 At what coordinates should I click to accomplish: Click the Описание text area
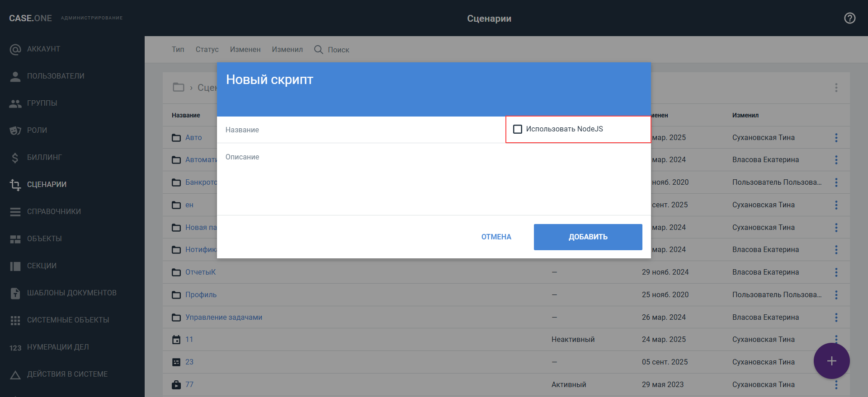(433, 181)
